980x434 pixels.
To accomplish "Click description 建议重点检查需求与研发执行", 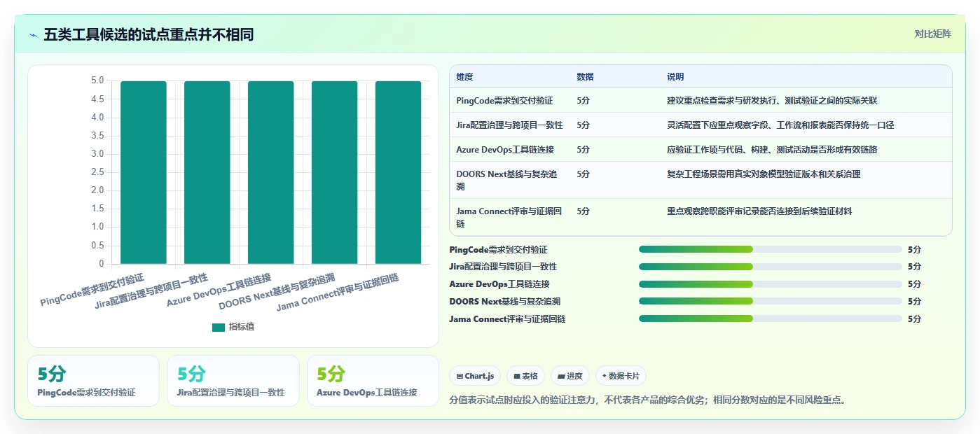I will click(772, 101).
